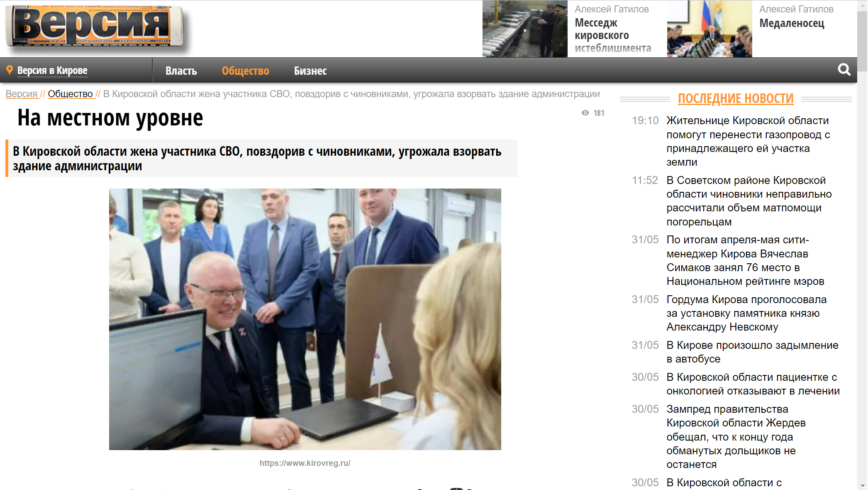Click the scrollbar down arrow
This screenshot has width=868, height=490.
[x=863, y=485]
